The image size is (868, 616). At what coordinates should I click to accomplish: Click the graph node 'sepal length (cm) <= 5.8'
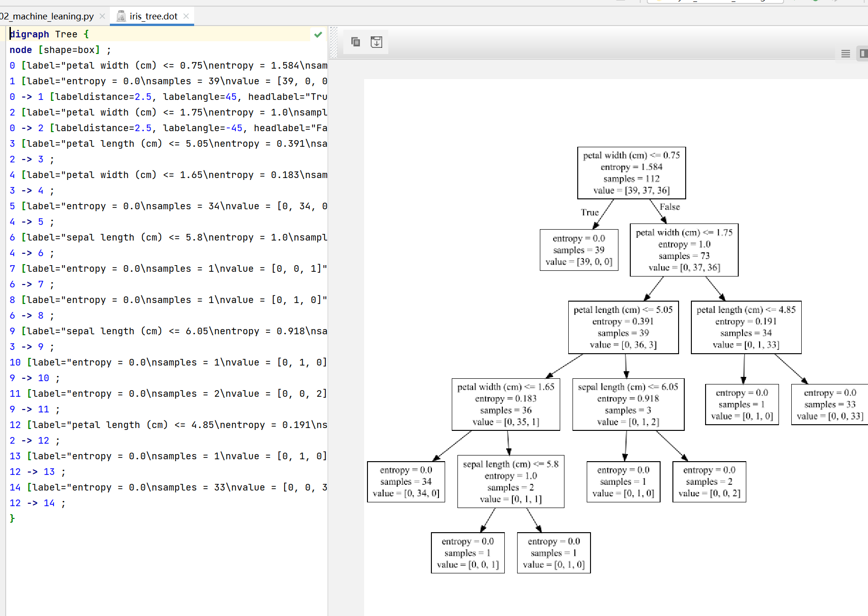click(x=510, y=482)
